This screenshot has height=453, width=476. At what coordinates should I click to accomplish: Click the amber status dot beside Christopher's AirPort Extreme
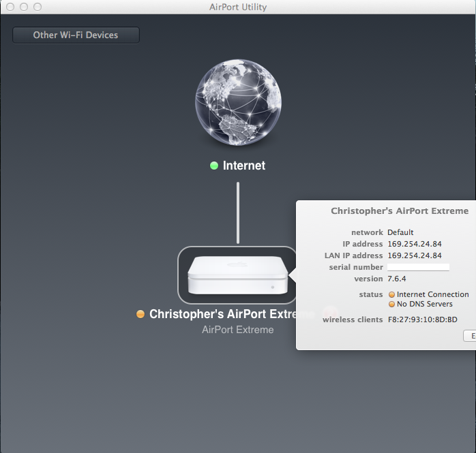[x=140, y=314]
